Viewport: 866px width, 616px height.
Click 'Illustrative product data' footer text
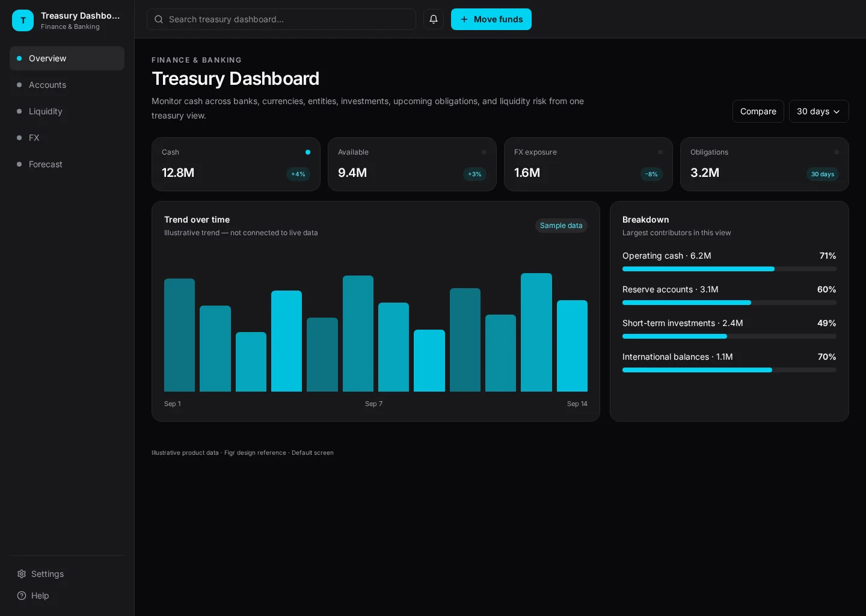pyautogui.click(x=185, y=453)
